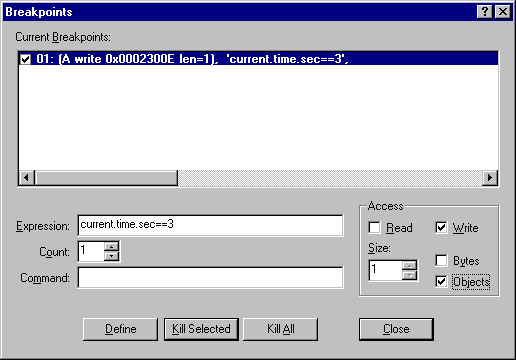Click the Breakpoints title bar text
Image resolution: width=516 pixels, height=360 pixels.
click(39, 12)
